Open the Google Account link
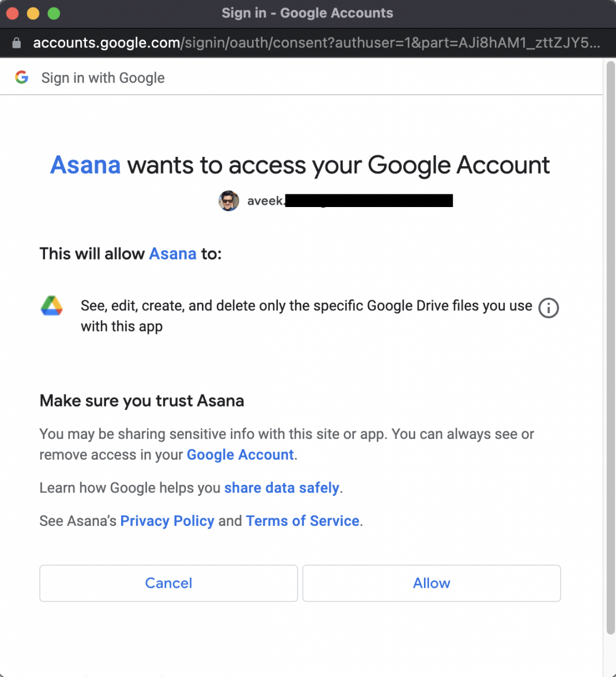 [x=240, y=455]
